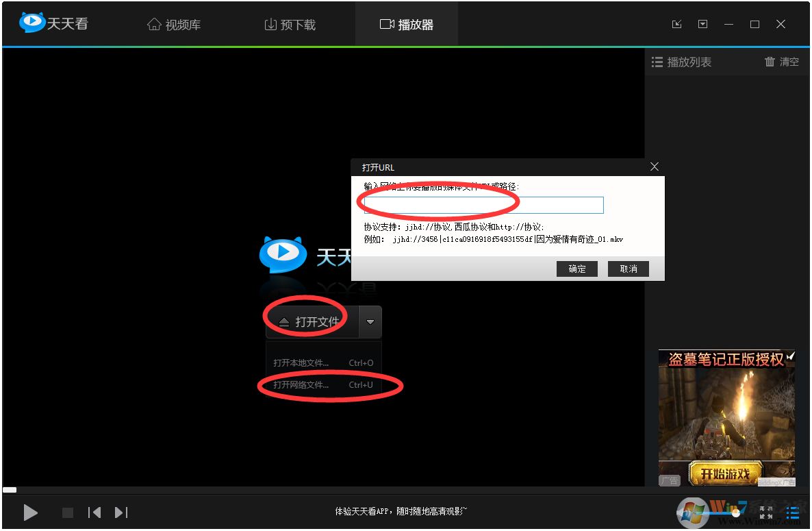Viewport: 812px width, 531px height.
Task: Mute the volume speaker icon
Action: click(692, 513)
